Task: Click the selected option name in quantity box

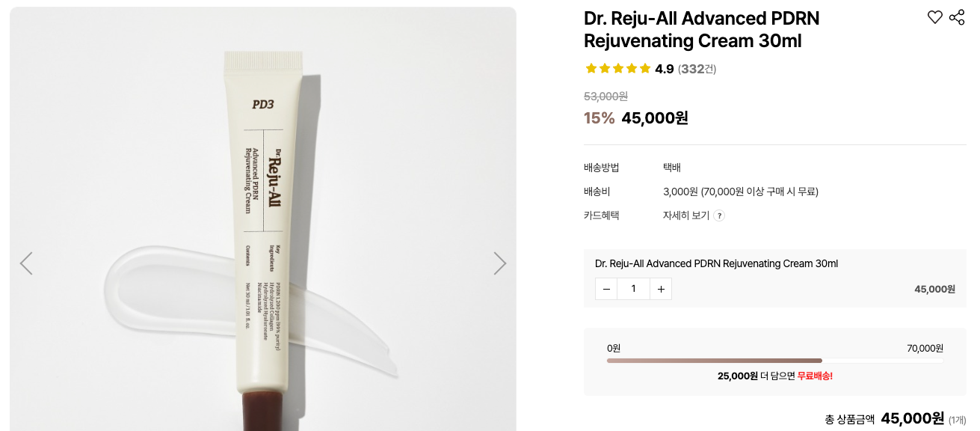Action: [716, 263]
